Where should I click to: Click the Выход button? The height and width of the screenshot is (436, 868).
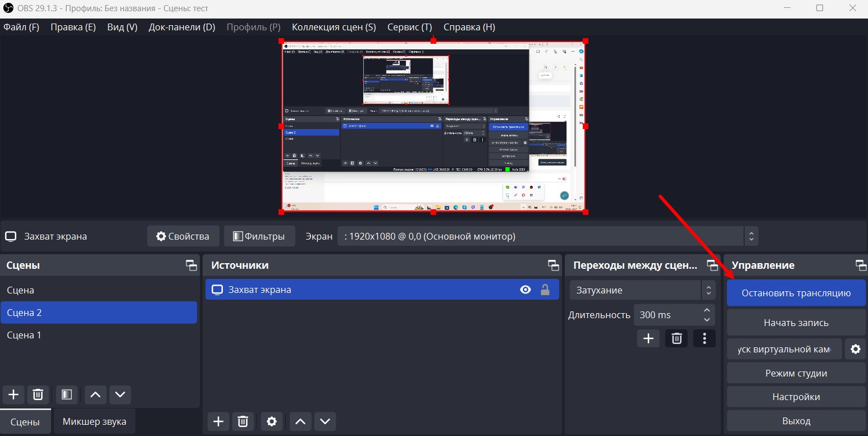tap(796, 420)
